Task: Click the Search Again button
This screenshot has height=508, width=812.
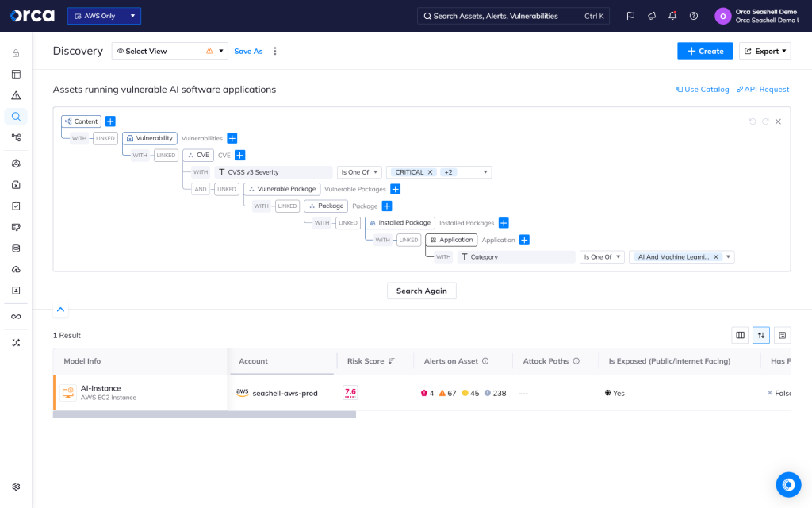Action: [x=421, y=291]
